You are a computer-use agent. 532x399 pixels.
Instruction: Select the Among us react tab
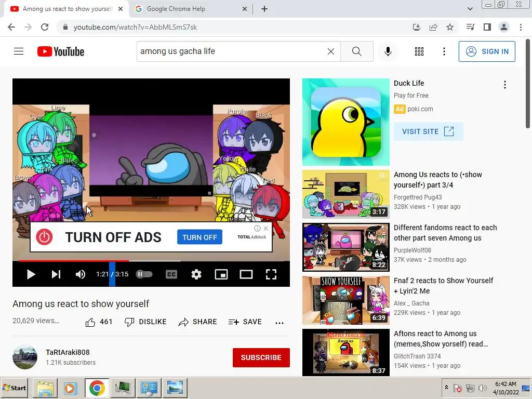67,9
